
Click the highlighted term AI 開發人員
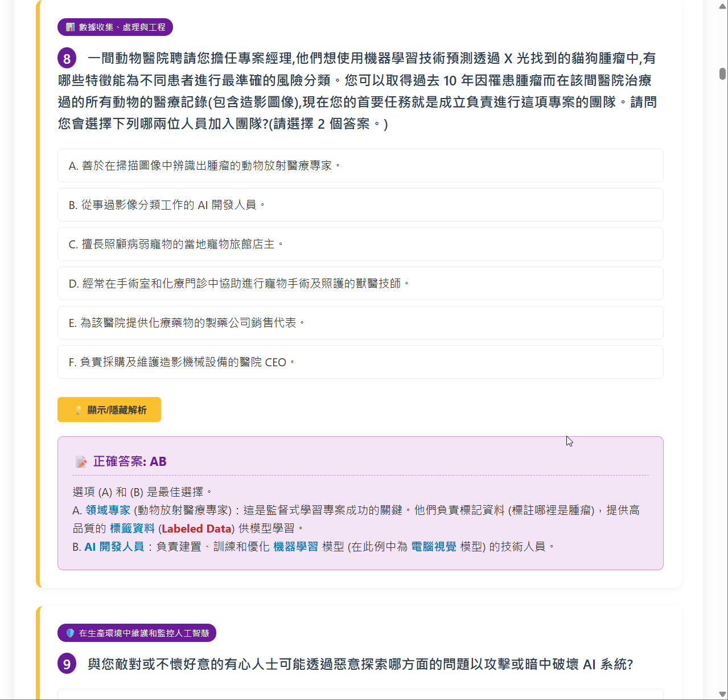pyautogui.click(x=114, y=546)
